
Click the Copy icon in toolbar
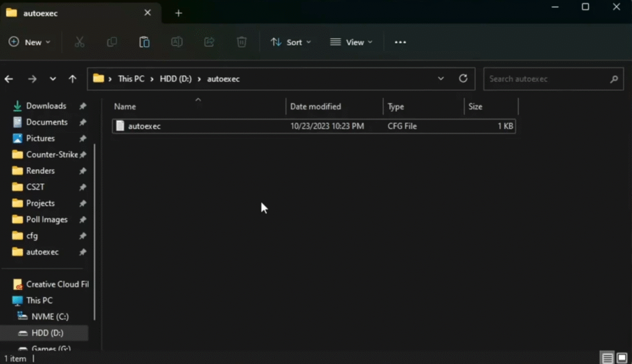click(112, 42)
